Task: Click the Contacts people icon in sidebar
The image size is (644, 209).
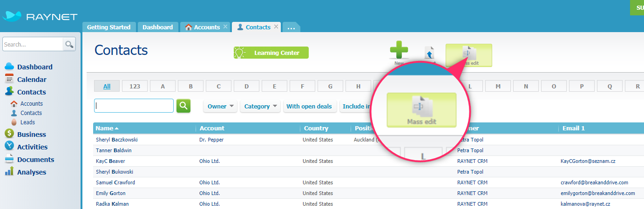Action: point(9,91)
